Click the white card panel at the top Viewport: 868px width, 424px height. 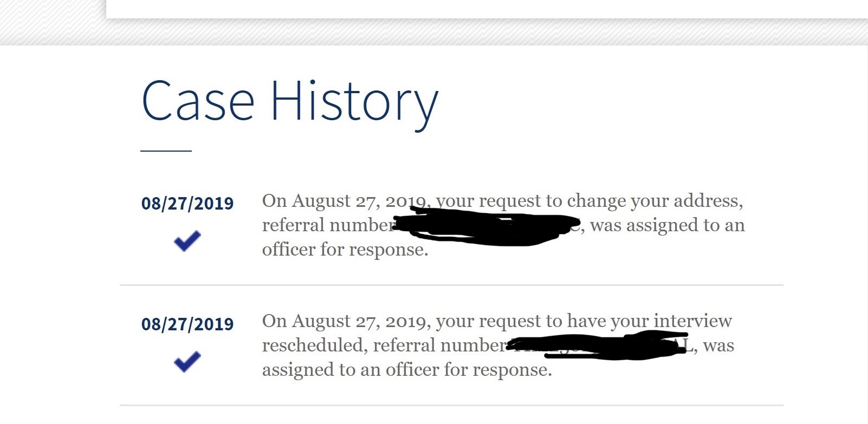point(487,9)
